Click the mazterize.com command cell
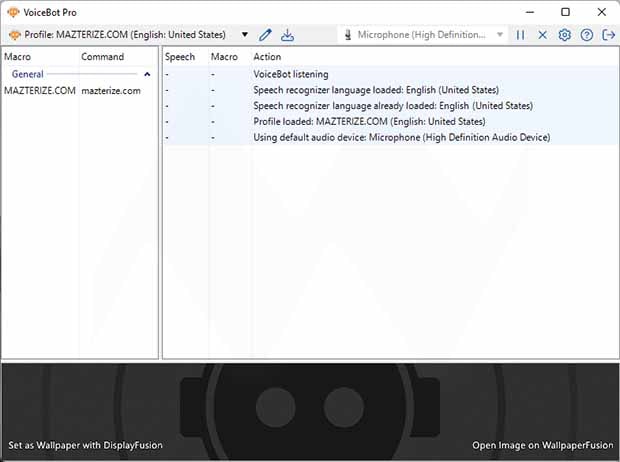Viewport: 620px width, 462px height. [111, 91]
